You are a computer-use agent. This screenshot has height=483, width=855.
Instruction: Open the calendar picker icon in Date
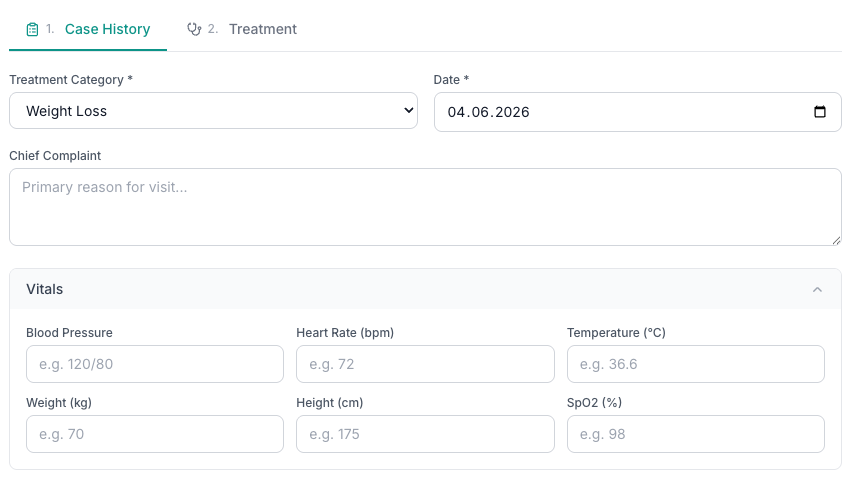coord(820,112)
